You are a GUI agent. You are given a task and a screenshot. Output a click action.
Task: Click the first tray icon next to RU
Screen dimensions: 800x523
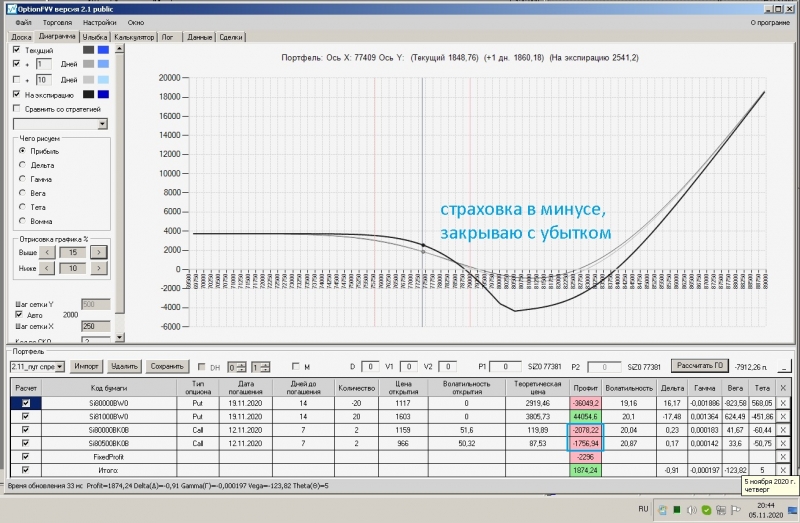[662, 510]
